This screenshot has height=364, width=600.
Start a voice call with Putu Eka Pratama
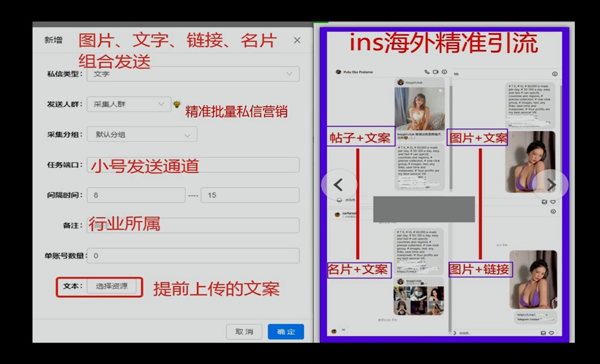427,72
